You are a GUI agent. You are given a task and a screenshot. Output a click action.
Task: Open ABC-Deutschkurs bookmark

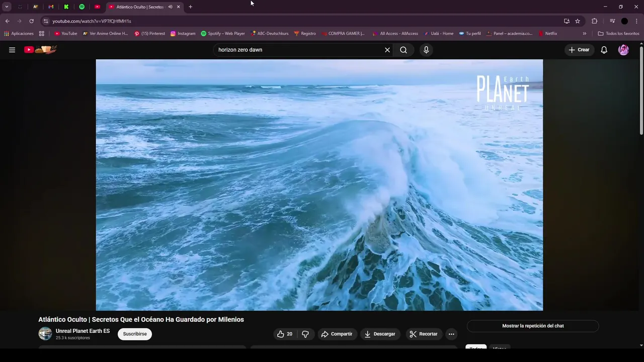[270, 34]
